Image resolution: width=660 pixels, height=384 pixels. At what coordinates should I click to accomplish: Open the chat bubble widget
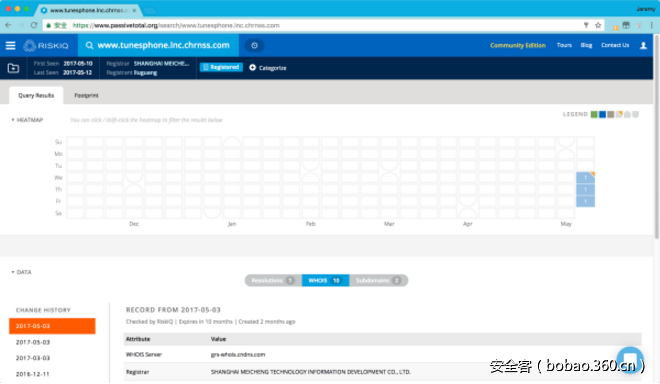(630, 360)
